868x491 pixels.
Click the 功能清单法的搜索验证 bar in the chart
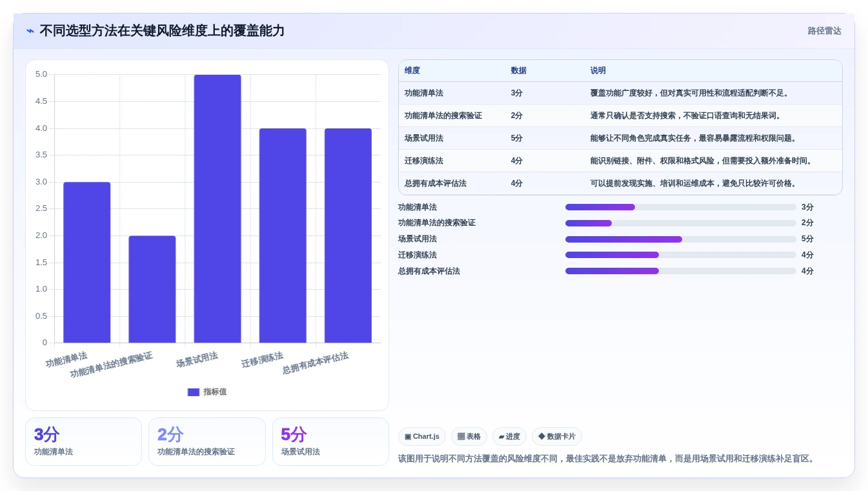tap(152, 289)
